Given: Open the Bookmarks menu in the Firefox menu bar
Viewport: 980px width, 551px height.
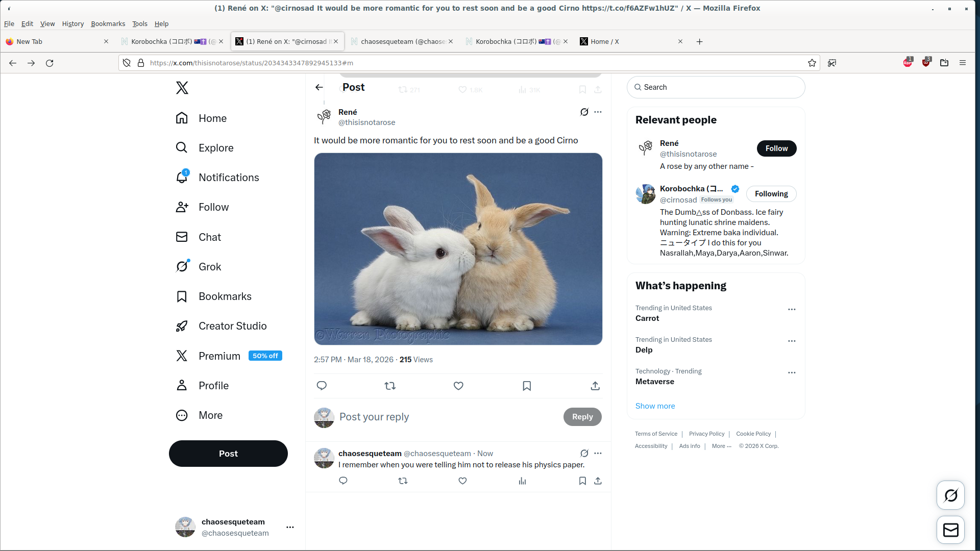Looking at the screenshot, I should pyautogui.click(x=108, y=24).
